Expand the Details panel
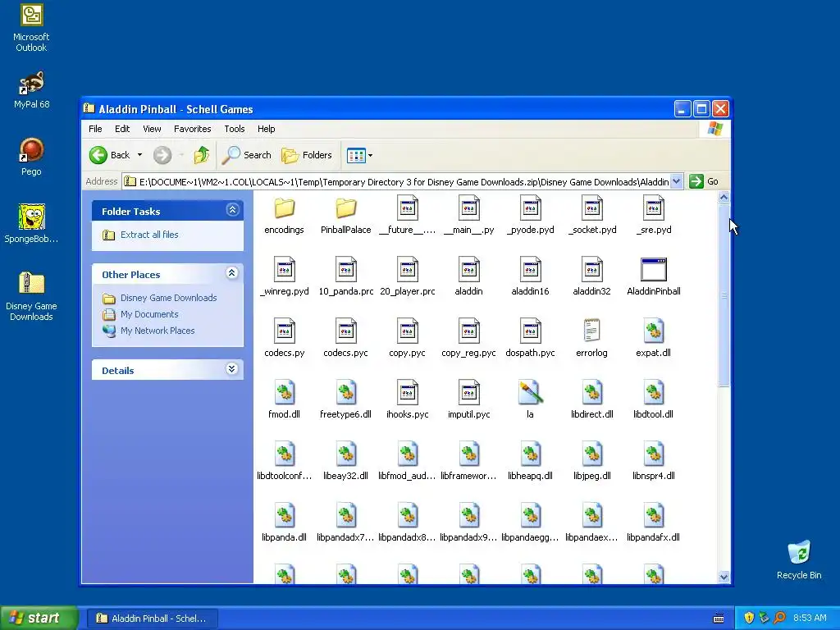840x630 pixels. tap(232, 369)
